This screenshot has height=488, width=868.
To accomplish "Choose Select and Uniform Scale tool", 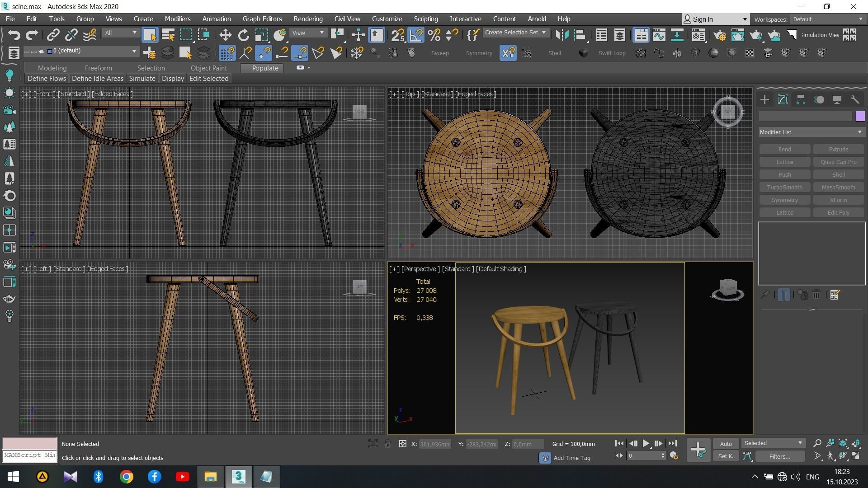I will 261,35.
